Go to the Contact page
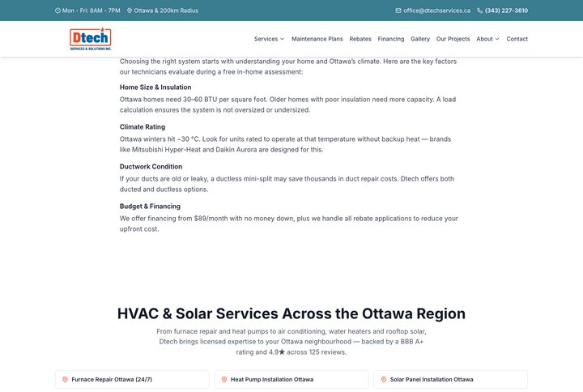The image size is (583, 392). (517, 39)
